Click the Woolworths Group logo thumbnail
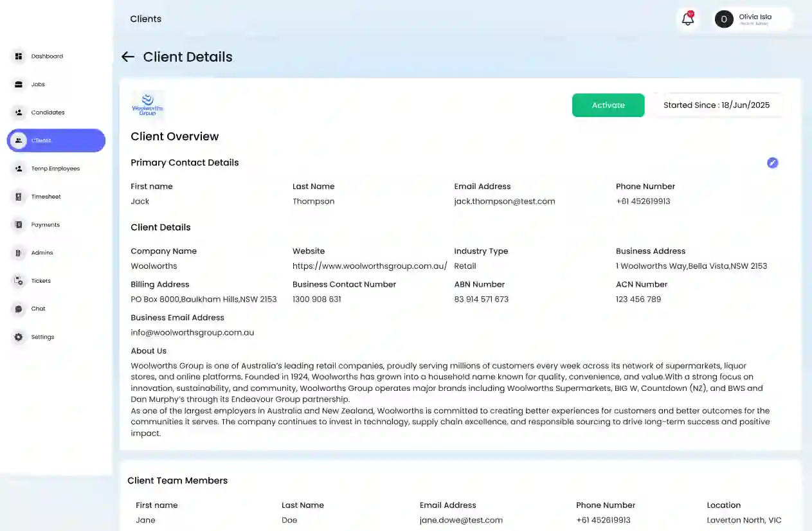This screenshot has height=531, width=812. click(x=147, y=105)
